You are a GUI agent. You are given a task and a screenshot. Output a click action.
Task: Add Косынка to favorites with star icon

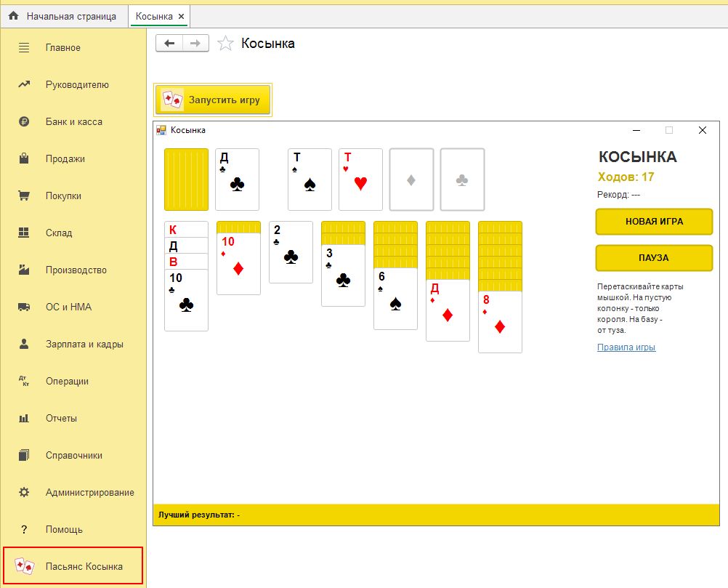[x=226, y=43]
